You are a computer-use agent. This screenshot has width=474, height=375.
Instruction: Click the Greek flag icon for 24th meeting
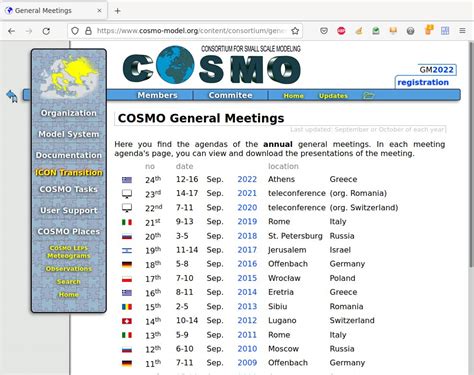point(127,180)
